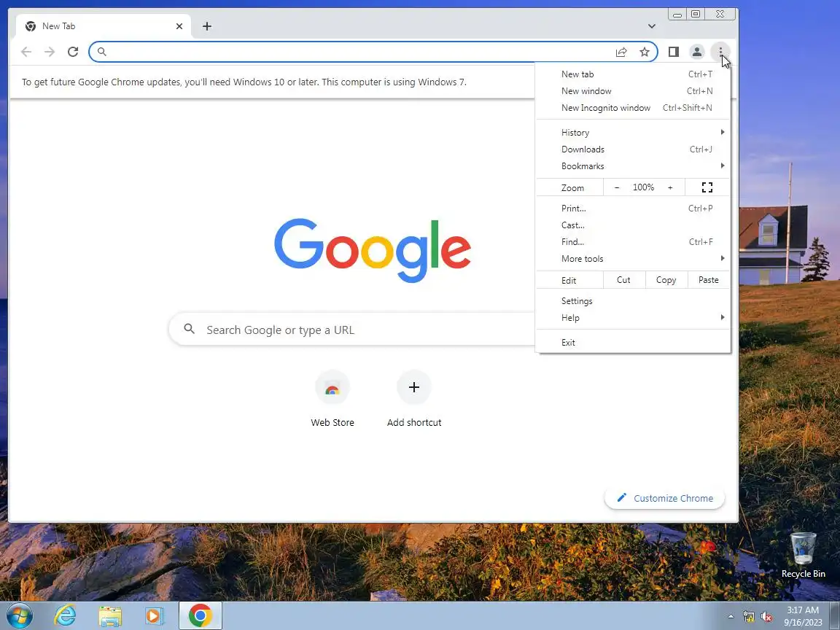The width and height of the screenshot is (840, 630).
Task: Open Windows Media Player from taskbar
Action: (155, 615)
